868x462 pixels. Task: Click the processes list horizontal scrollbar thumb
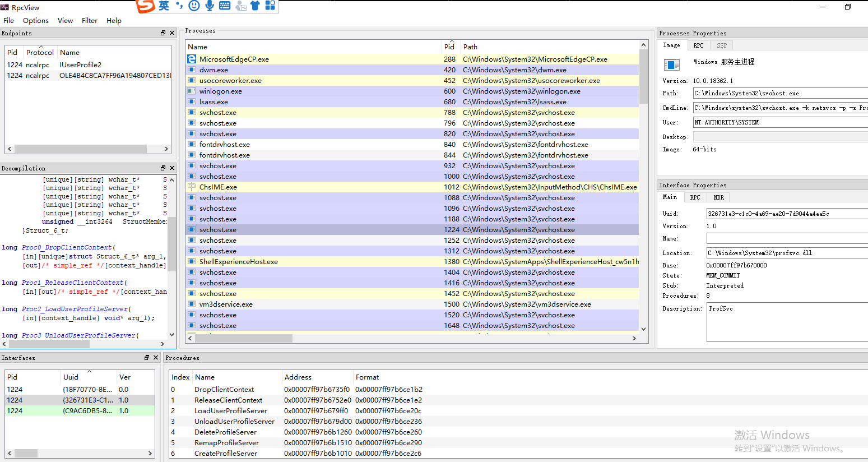click(x=244, y=338)
